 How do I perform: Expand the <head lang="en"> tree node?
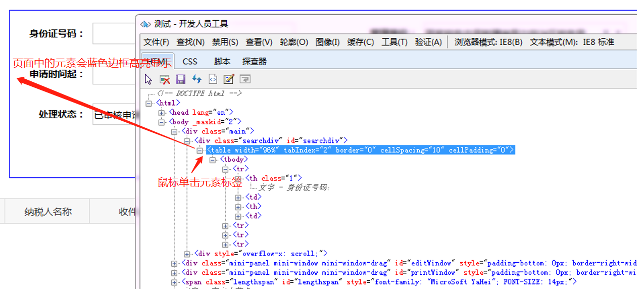[x=161, y=112]
